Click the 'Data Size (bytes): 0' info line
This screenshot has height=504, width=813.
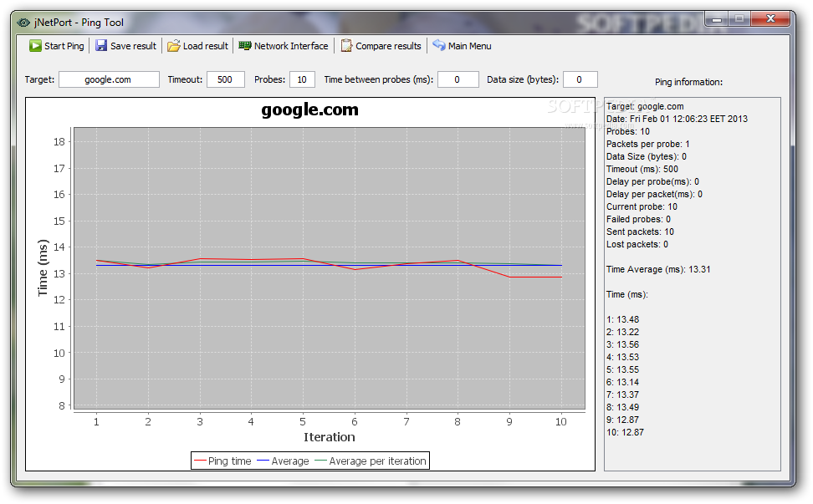[647, 156]
